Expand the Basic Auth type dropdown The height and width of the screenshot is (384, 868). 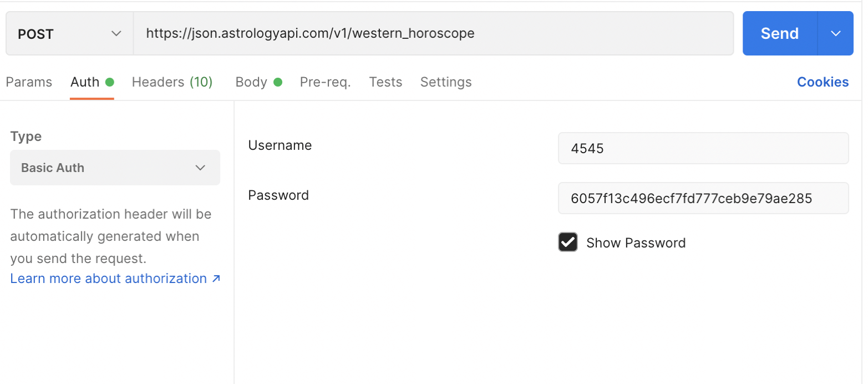tap(115, 168)
